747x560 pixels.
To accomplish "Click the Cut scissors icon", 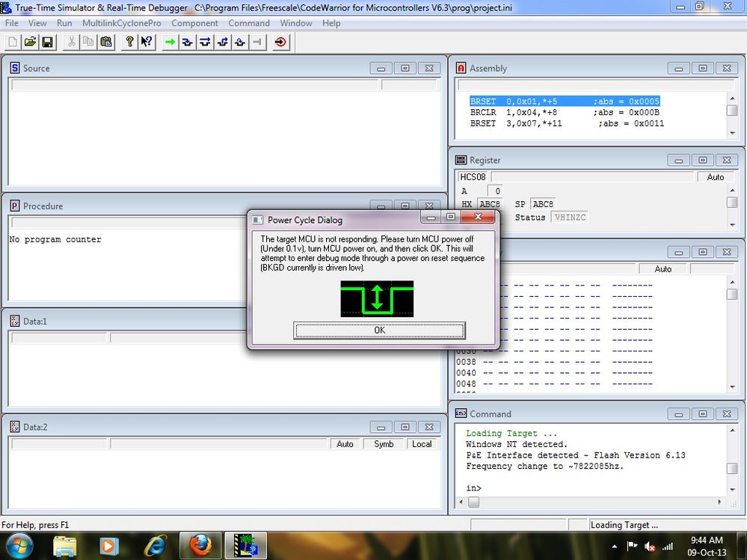I will tap(71, 42).
